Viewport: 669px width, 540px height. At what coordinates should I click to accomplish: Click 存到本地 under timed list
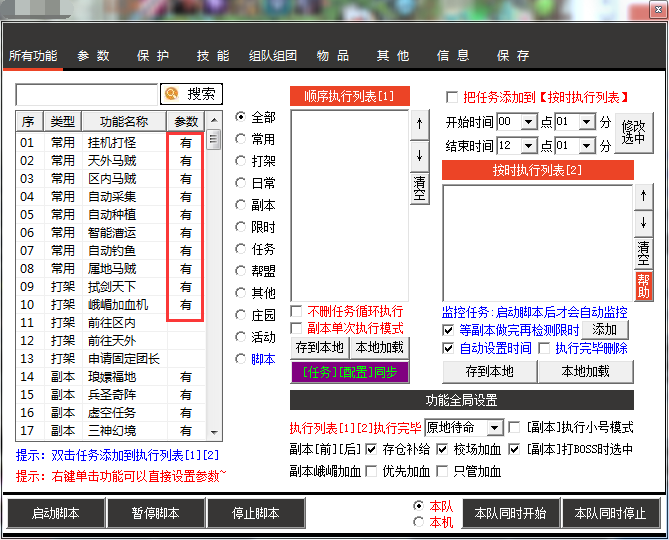pyautogui.click(x=489, y=372)
